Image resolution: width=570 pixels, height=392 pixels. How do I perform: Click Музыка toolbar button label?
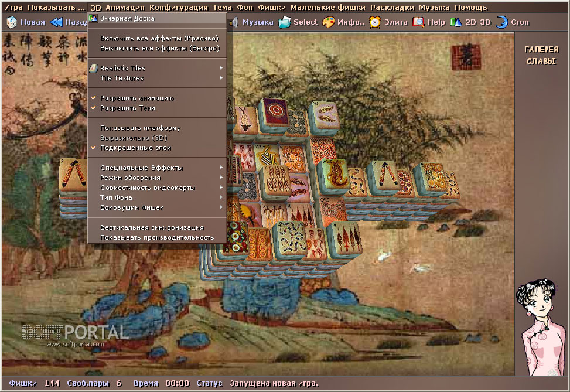[258, 22]
